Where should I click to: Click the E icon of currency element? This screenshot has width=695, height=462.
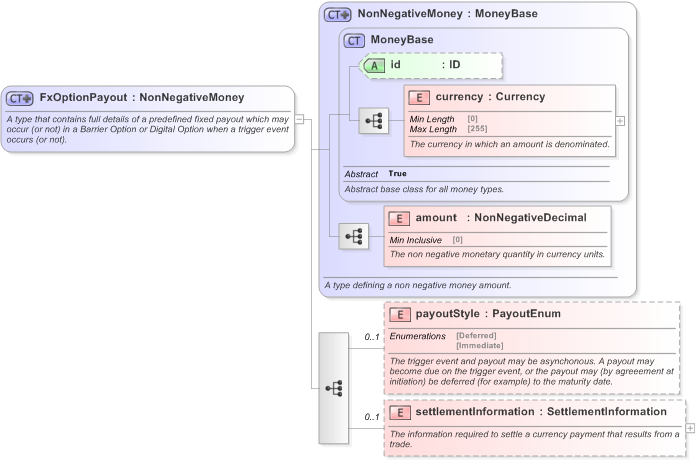(419, 98)
